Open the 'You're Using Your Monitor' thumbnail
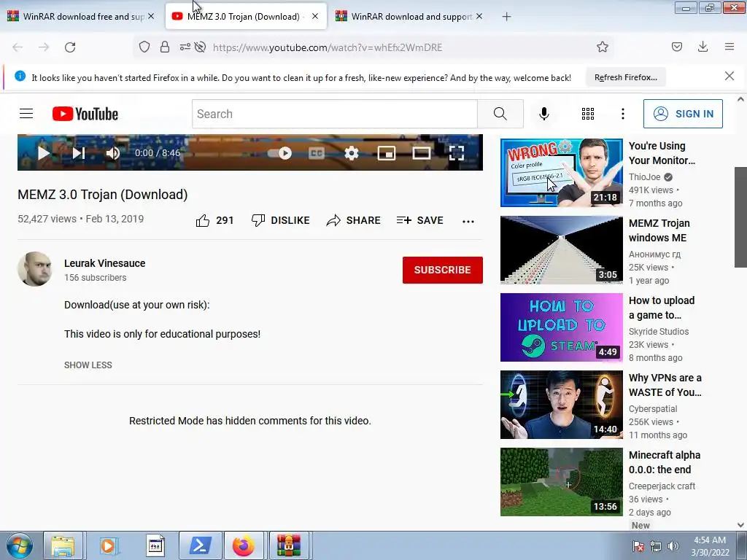Image resolution: width=747 pixels, height=560 pixels. (561, 173)
